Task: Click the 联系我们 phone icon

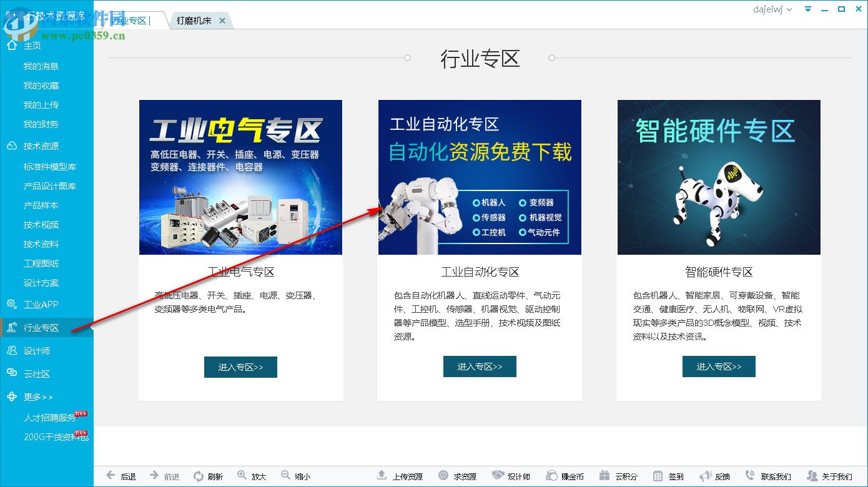Action: tap(751, 475)
